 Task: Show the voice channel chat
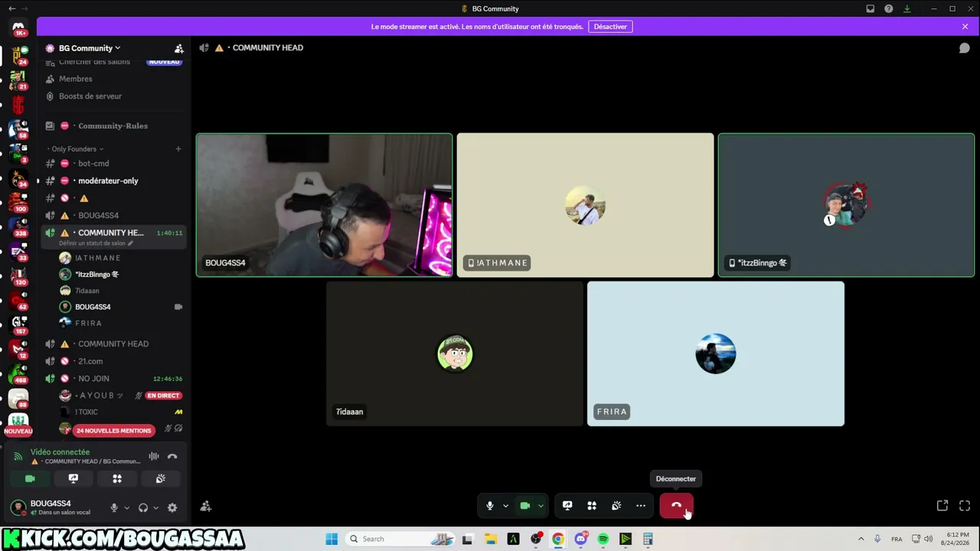(x=965, y=47)
